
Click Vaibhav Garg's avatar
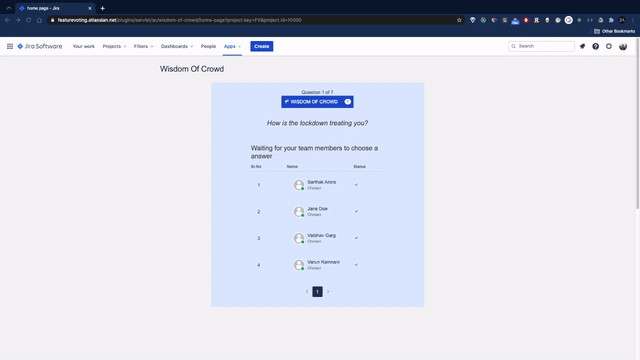[x=299, y=238]
